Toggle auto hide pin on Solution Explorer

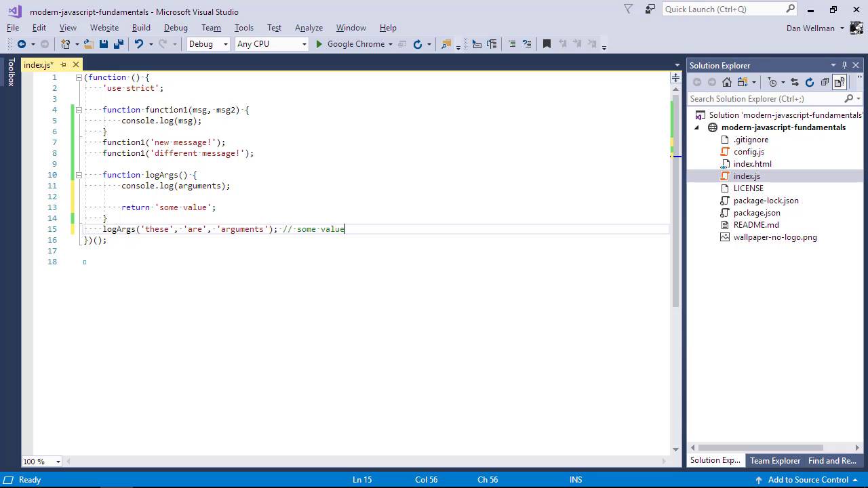tap(844, 65)
